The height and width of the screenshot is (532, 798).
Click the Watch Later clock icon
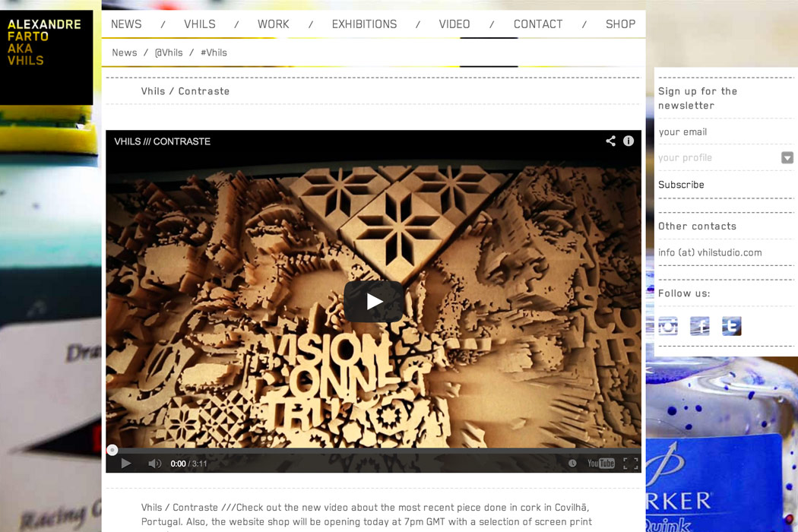pyautogui.click(x=572, y=464)
